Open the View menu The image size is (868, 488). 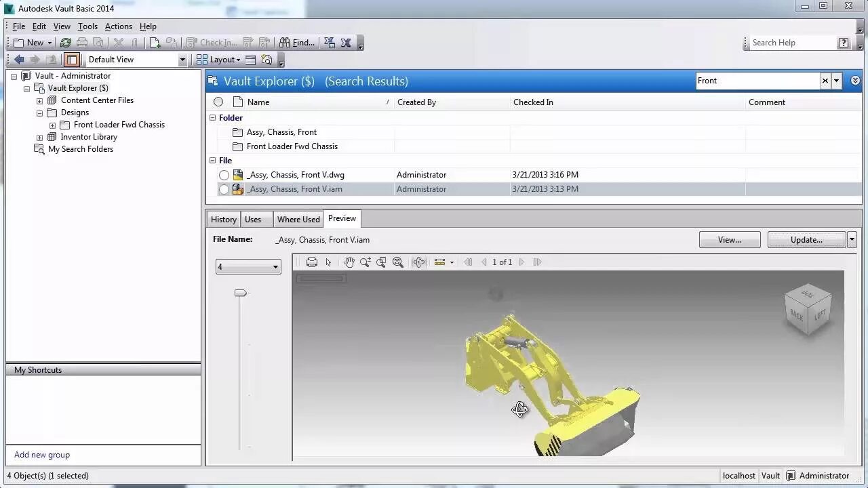point(62,26)
